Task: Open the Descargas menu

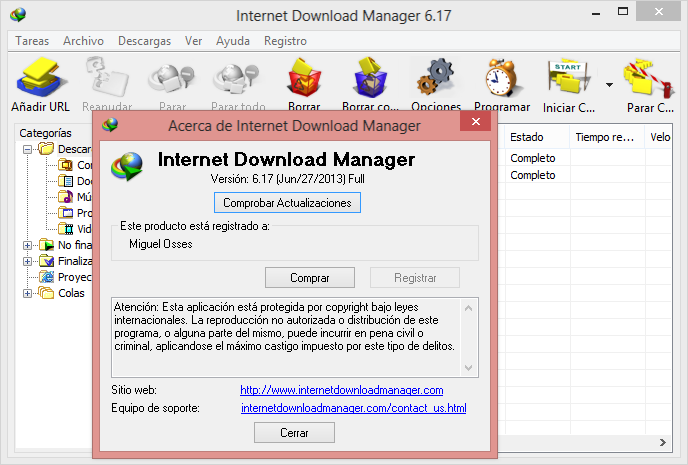Action: (144, 41)
